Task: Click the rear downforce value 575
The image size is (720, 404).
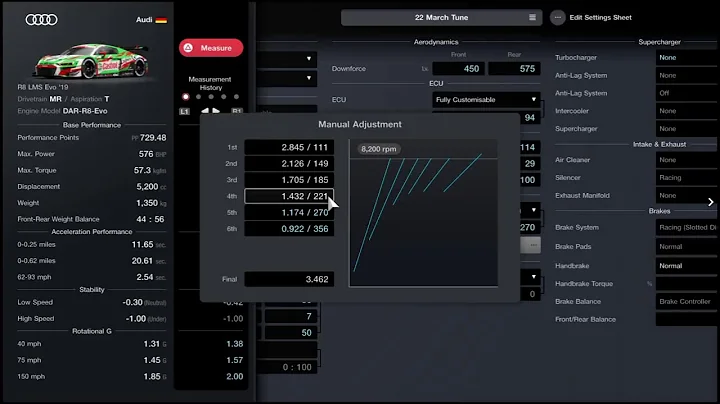Action: (x=514, y=69)
